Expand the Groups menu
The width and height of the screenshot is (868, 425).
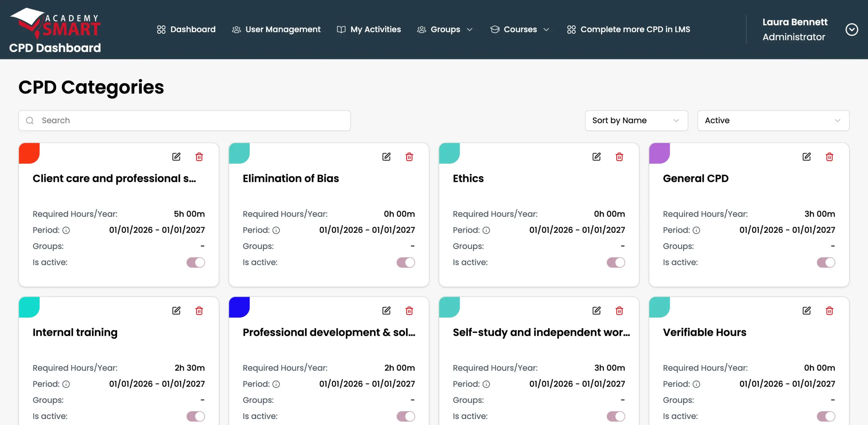pyautogui.click(x=445, y=30)
